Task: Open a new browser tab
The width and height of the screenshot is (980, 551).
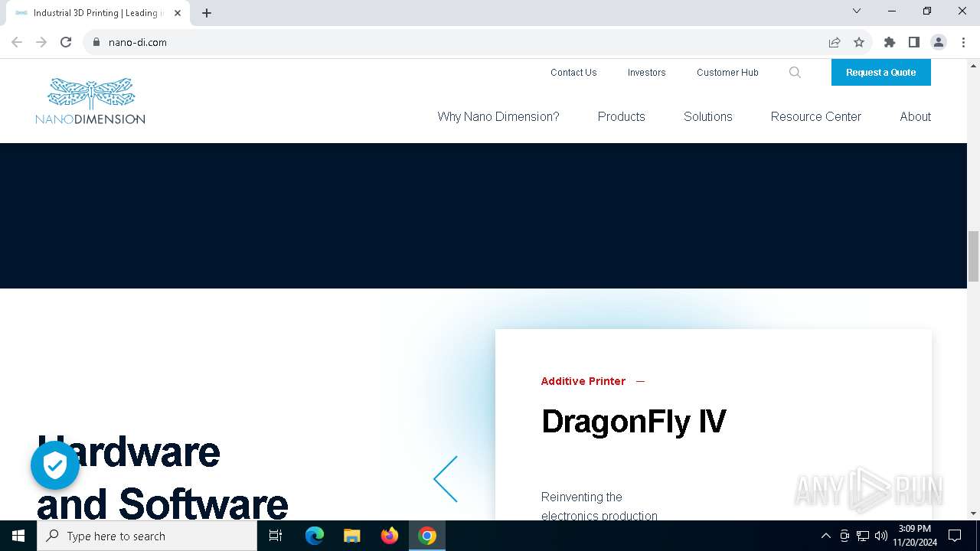Action: pyautogui.click(x=207, y=13)
